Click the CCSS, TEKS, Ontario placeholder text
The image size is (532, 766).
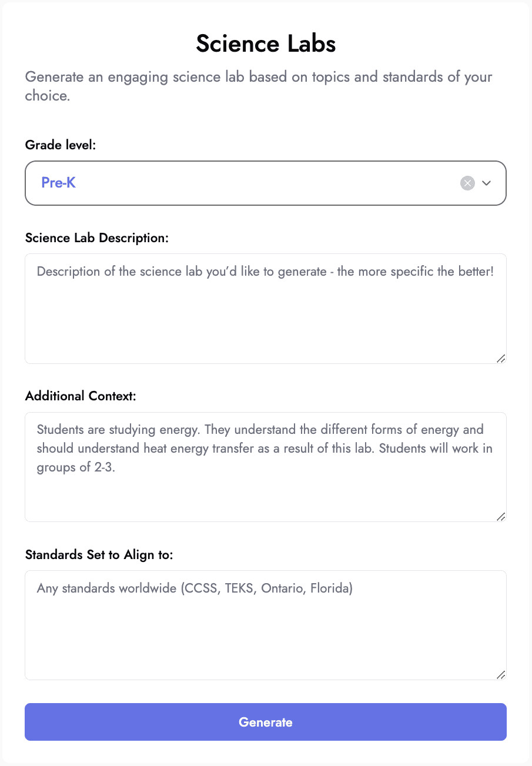(x=195, y=588)
